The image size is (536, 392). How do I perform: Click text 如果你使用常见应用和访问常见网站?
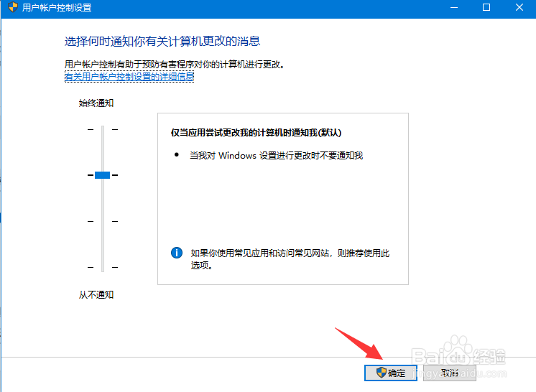point(260,253)
